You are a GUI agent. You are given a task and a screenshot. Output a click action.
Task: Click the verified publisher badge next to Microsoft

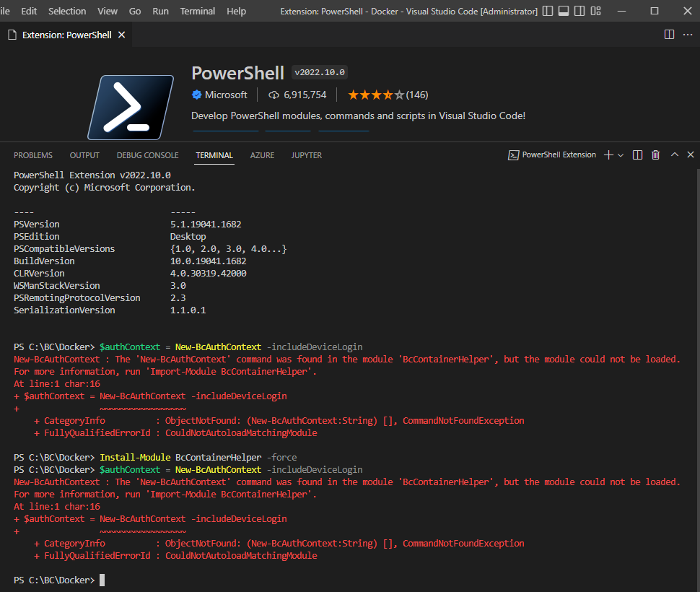tap(196, 95)
